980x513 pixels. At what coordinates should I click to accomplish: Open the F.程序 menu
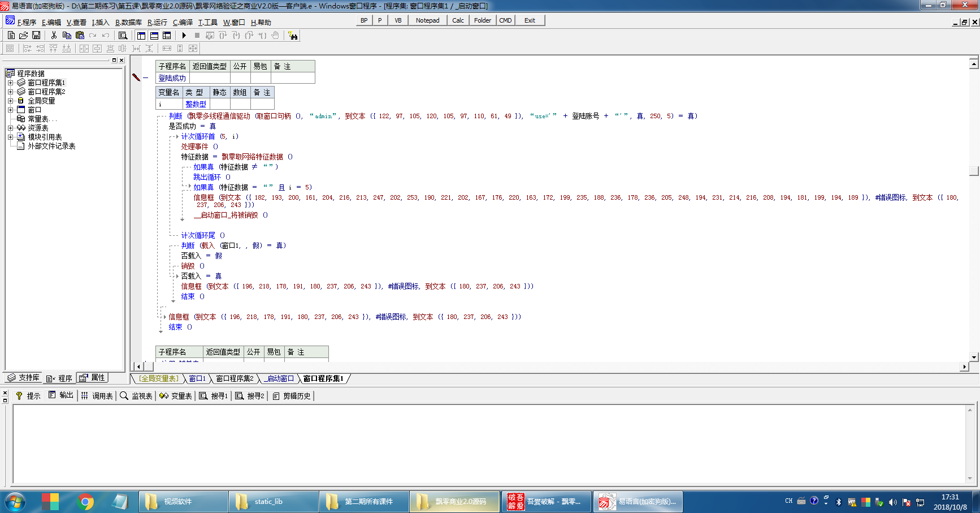click(27, 22)
